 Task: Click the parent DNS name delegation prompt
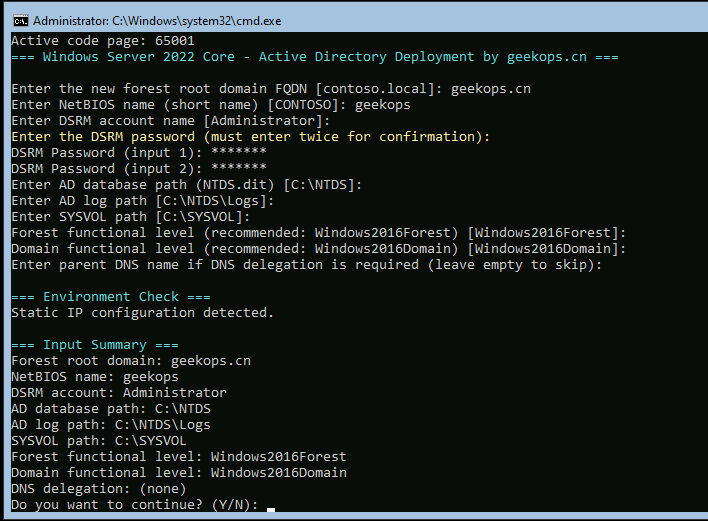click(x=319, y=265)
